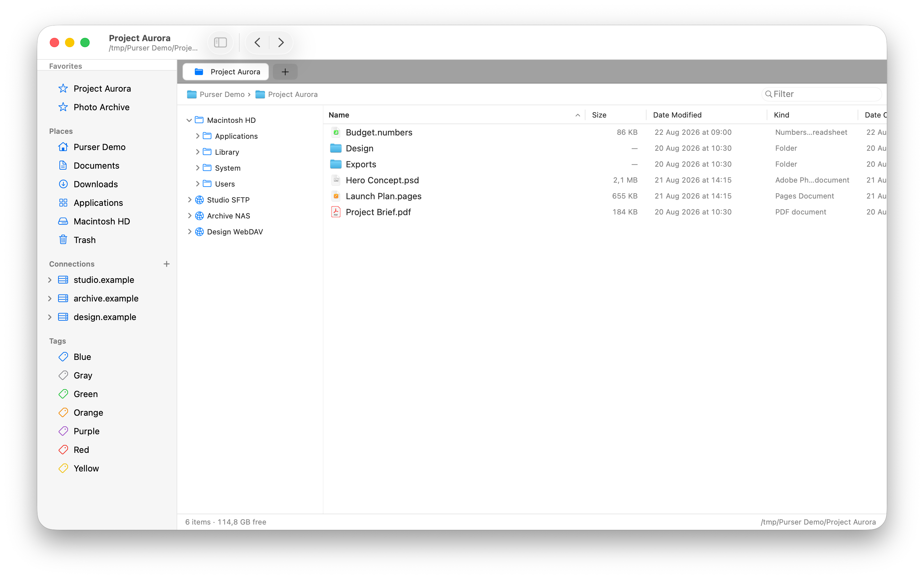Open a new tab with plus button

285,72
